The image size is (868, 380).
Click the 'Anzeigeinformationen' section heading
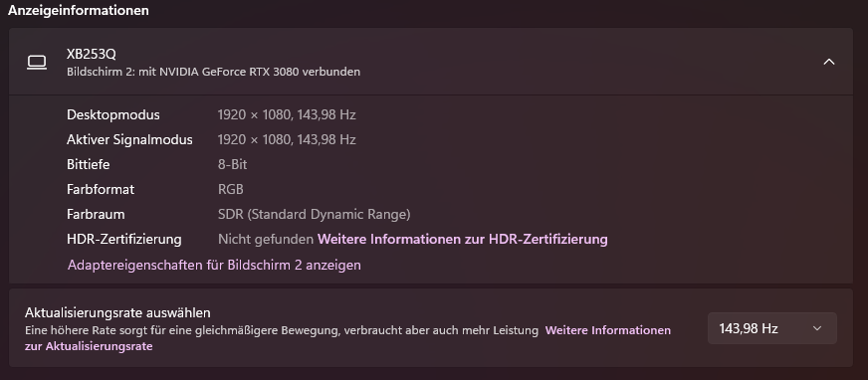[x=78, y=10]
